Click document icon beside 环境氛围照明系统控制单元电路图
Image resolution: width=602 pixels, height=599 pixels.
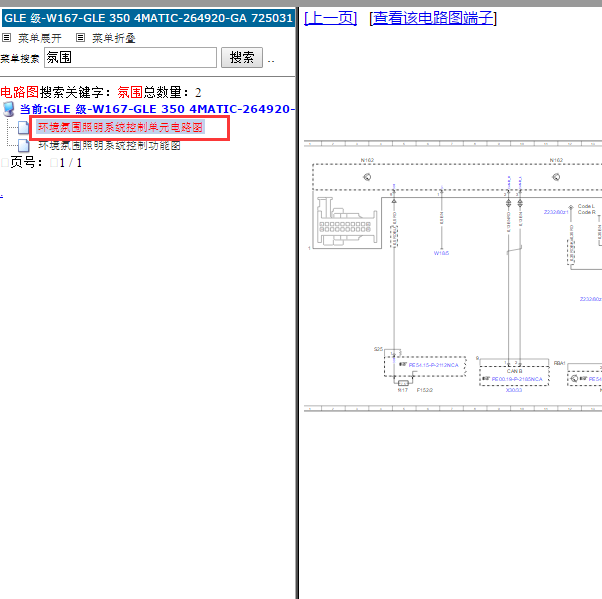[x=23, y=127]
